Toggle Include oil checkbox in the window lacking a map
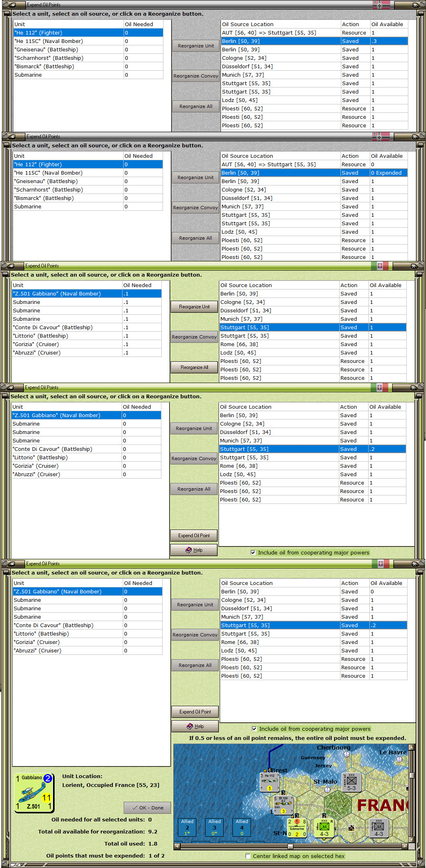Screen dimensions: 426x868 pyautogui.click(x=253, y=552)
